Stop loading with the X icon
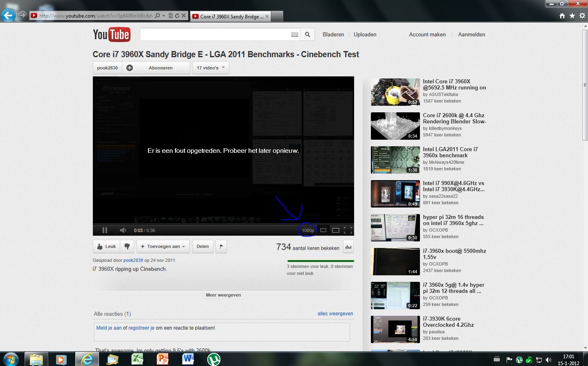The height and width of the screenshot is (366, 588). 184,16
